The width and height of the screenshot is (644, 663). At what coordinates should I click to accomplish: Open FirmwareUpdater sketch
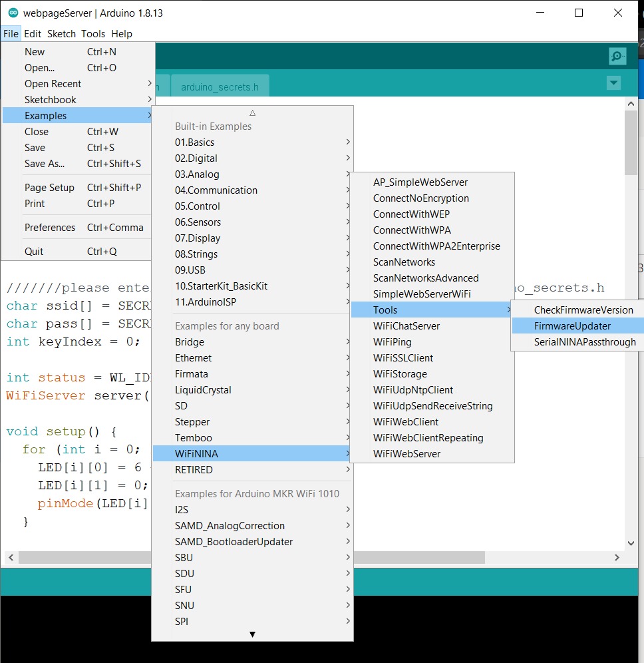[578, 326]
